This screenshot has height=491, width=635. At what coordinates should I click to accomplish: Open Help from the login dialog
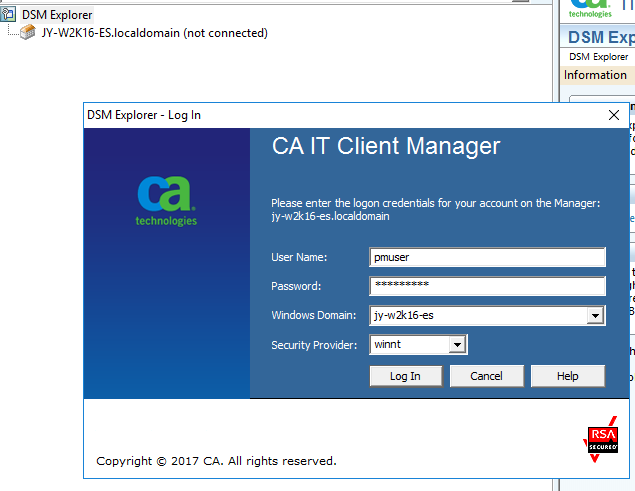tap(568, 376)
